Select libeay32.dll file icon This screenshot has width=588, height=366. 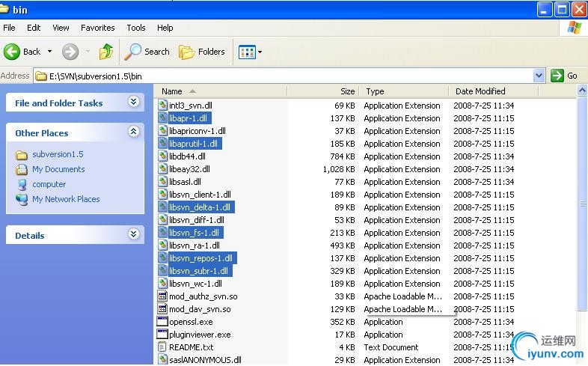pos(162,168)
